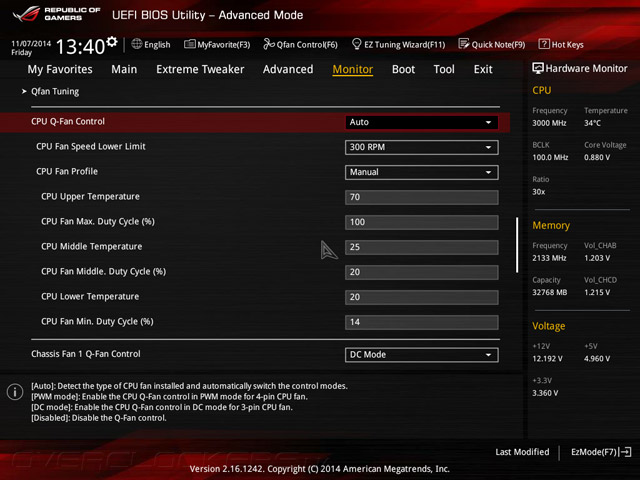
Task: Click EZ Tuning Wizard(F11) label
Action: 404,44
